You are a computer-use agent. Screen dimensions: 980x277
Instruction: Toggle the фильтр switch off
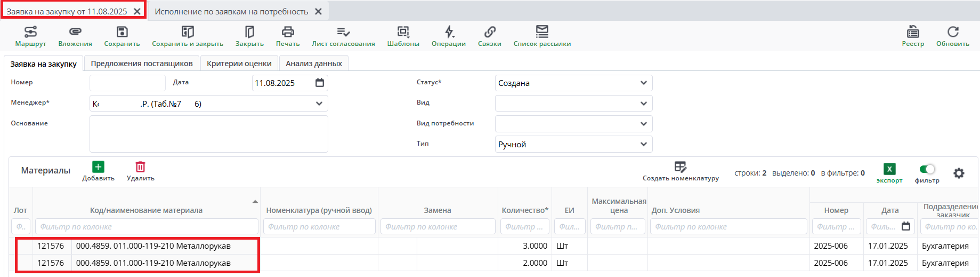coord(927,169)
